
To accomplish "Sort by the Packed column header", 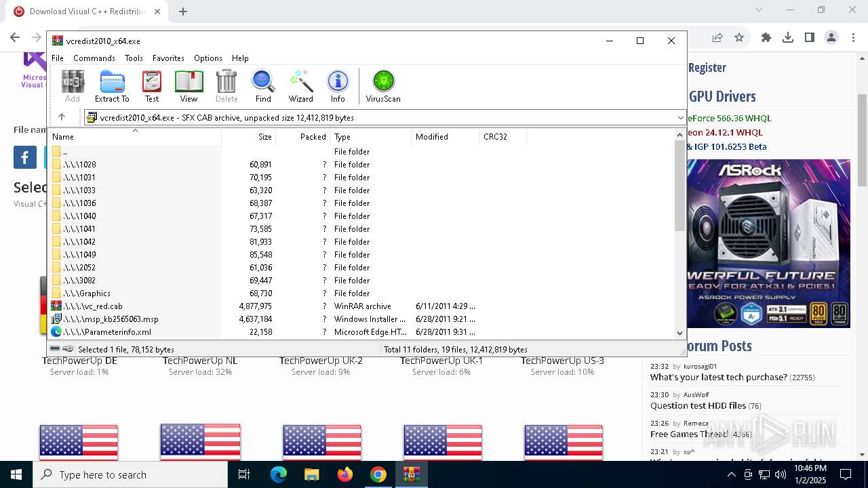I will pos(303,136).
